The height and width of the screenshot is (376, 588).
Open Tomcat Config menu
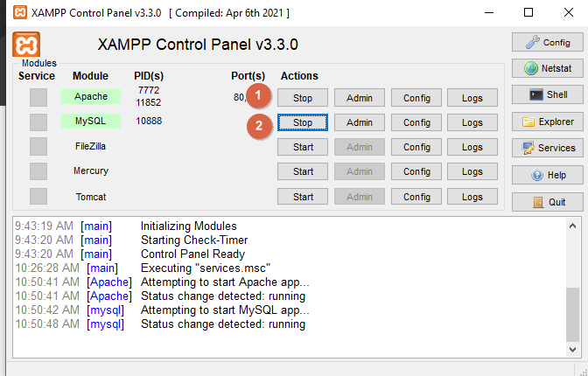[x=416, y=197]
